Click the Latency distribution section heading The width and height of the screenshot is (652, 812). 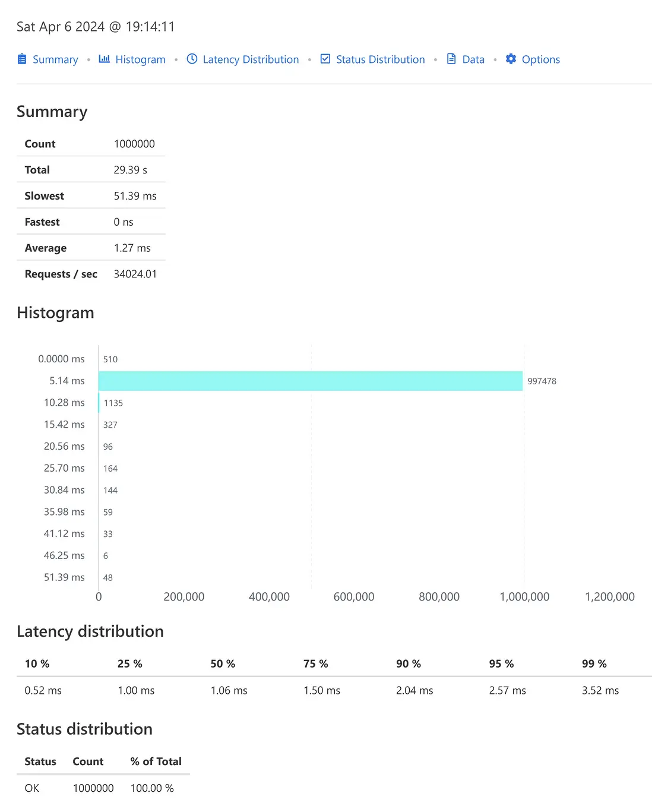(x=90, y=631)
